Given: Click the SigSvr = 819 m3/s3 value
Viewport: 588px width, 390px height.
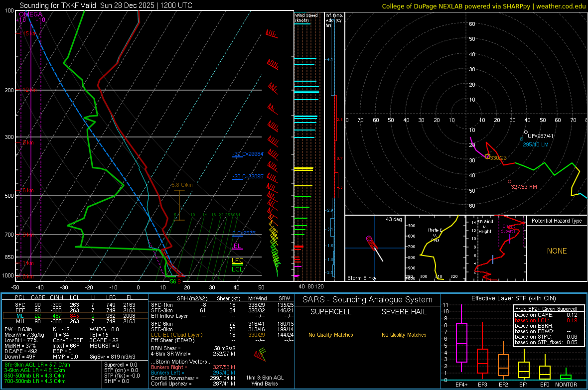Looking at the screenshot, I should [x=113, y=357].
